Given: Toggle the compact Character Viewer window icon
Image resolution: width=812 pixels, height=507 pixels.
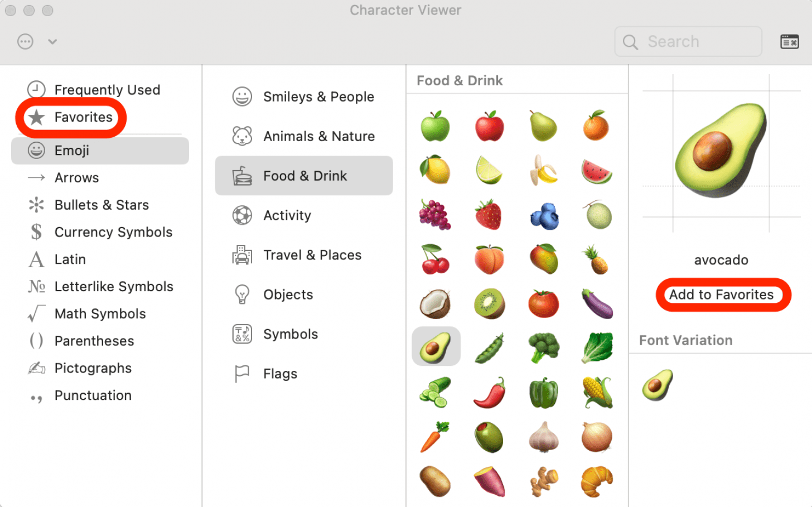Looking at the screenshot, I should pos(789,42).
